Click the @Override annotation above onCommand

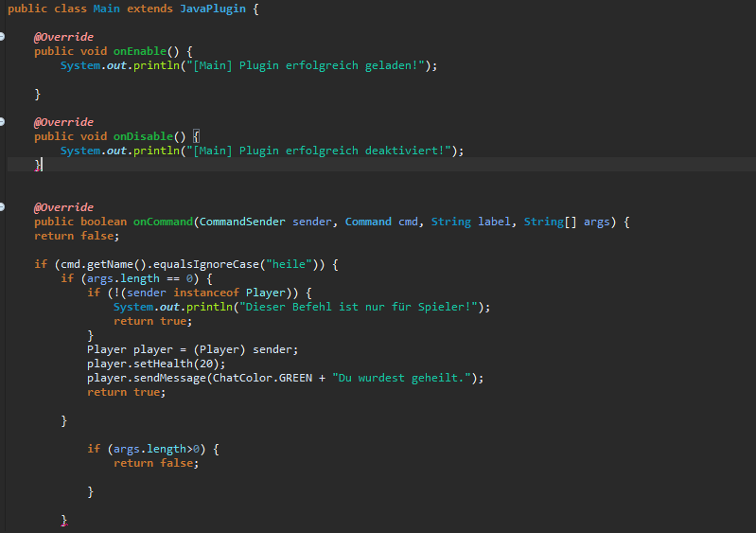tap(63, 207)
